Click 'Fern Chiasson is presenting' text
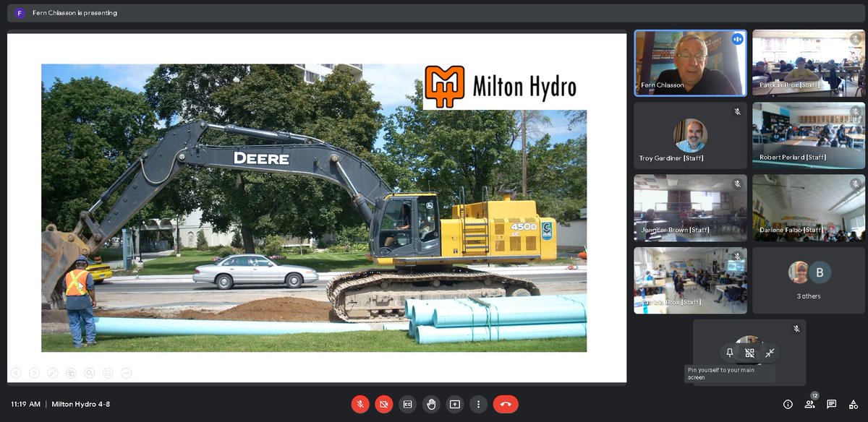 coord(75,13)
